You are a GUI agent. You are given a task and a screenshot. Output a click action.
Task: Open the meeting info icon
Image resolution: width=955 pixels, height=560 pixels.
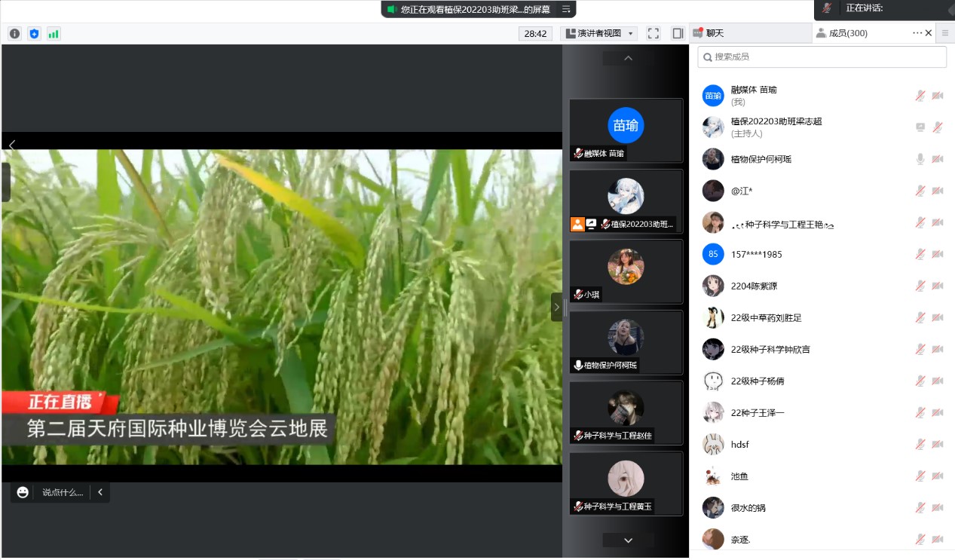[x=14, y=34]
